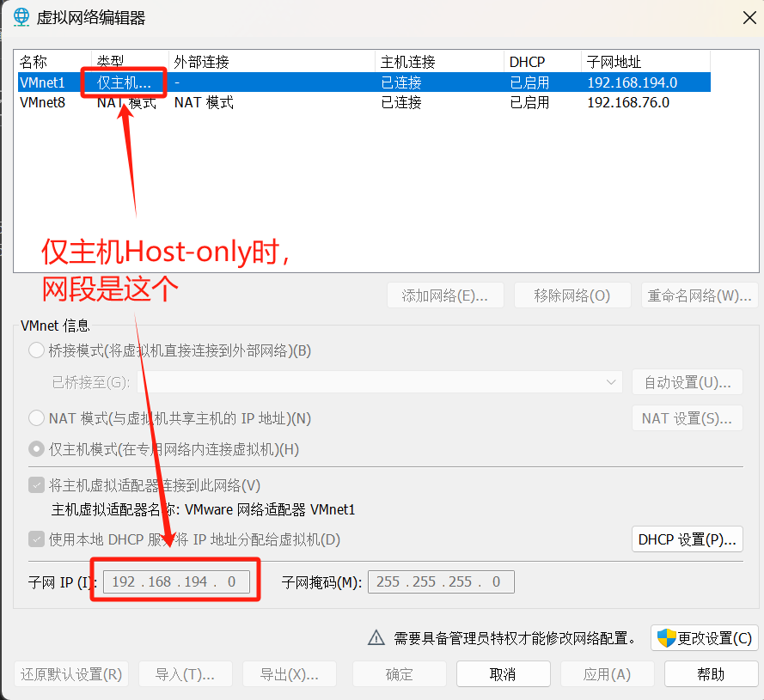The height and width of the screenshot is (700, 764).
Task: Click 更改设置(C) button
Action: coord(705,637)
